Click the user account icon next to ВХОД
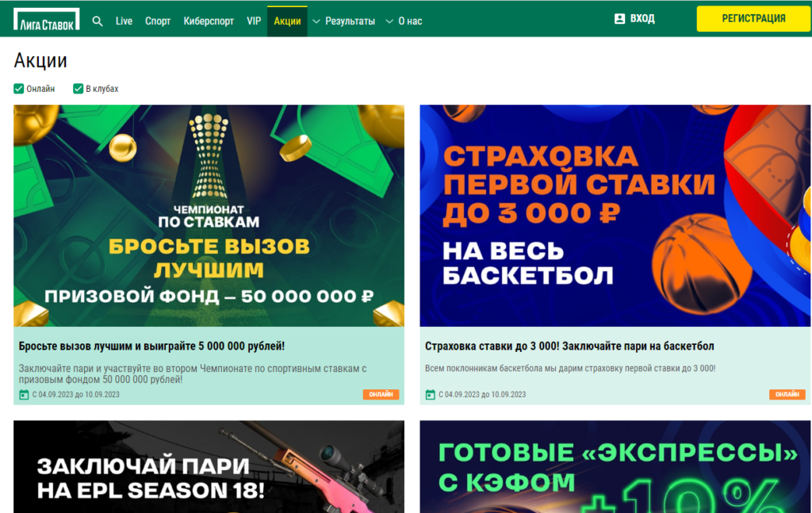 (x=619, y=19)
